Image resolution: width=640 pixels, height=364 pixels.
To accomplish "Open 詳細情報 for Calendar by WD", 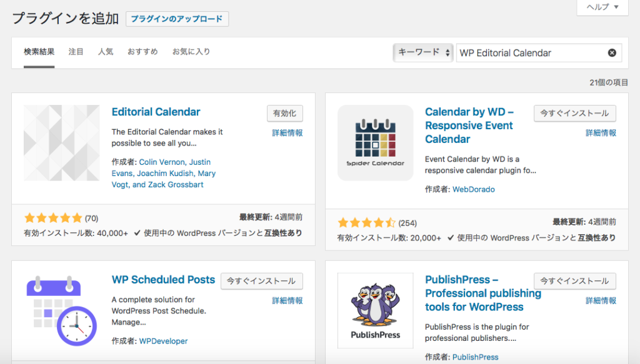I will click(601, 133).
